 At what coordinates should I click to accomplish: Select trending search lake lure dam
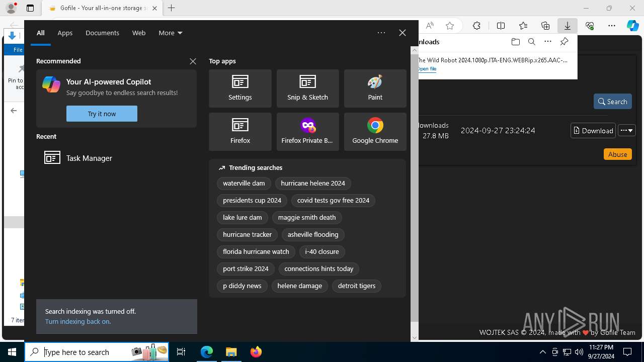tap(243, 218)
